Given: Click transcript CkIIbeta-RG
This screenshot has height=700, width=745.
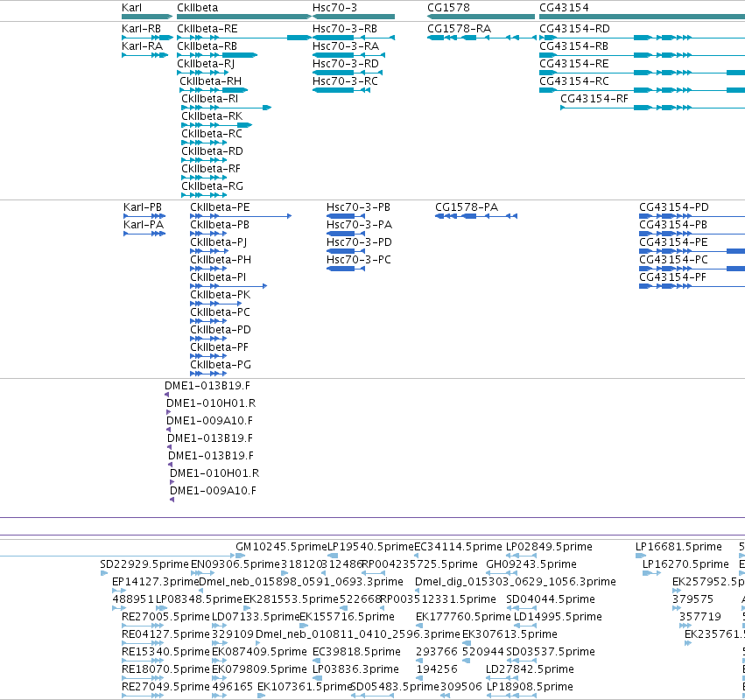Looking at the screenshot, I should [213, 187].
